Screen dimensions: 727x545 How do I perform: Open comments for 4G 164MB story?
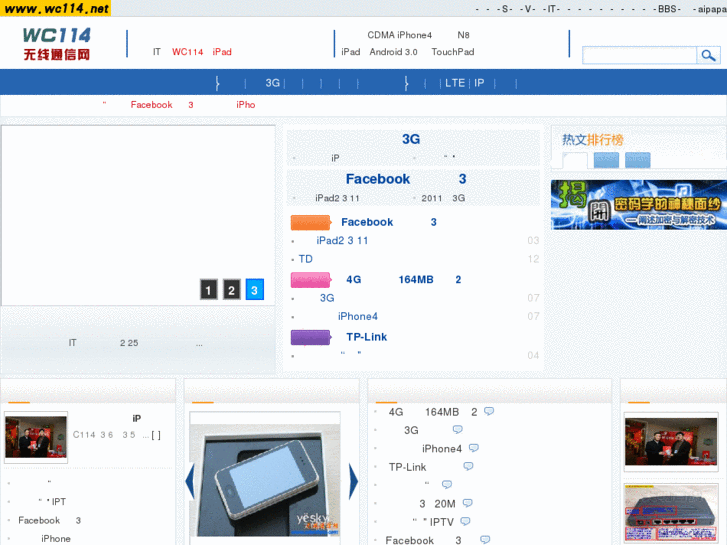[489, 411]
